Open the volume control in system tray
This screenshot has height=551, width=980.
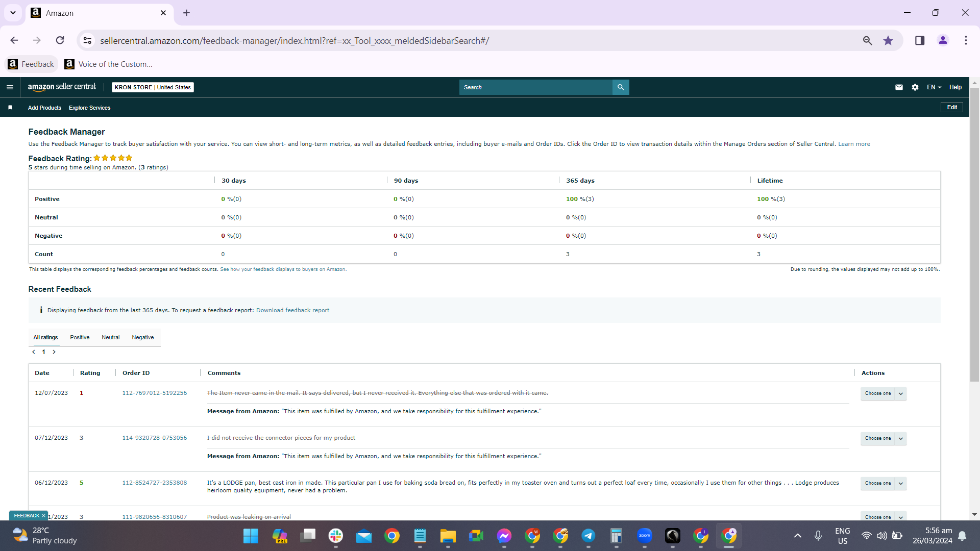click(x=881, y=536)
